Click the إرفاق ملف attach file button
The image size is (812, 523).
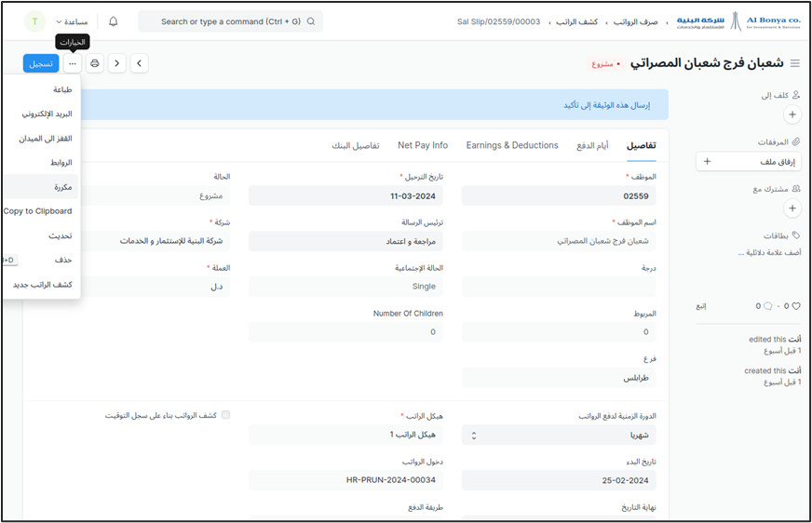click(749, 161)
